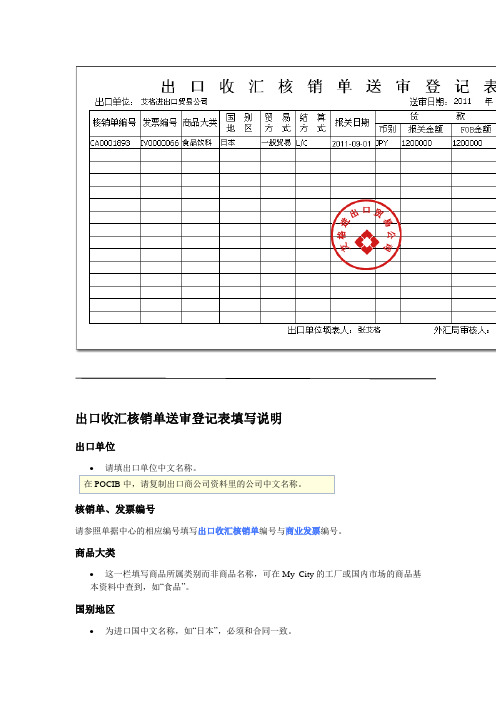This screenshot has height=702, width=496.
Task: Open the 出口收汇核销单 hyperlink
Action: point(229,531)
